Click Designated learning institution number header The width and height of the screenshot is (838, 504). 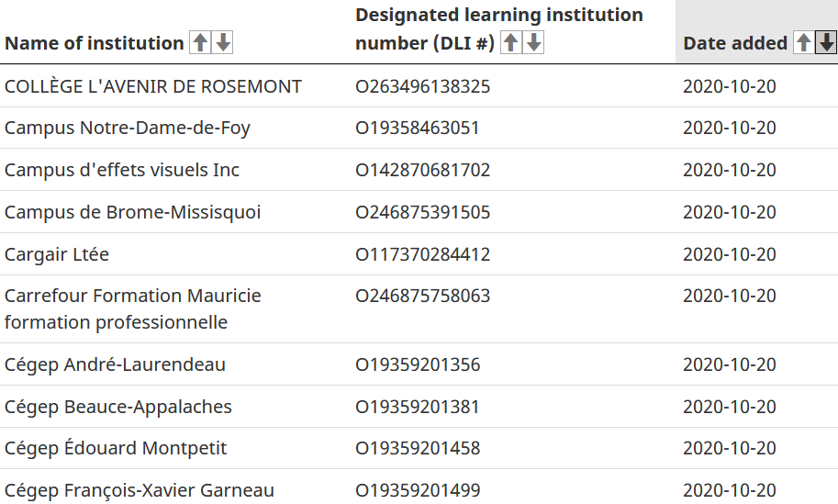498,28
